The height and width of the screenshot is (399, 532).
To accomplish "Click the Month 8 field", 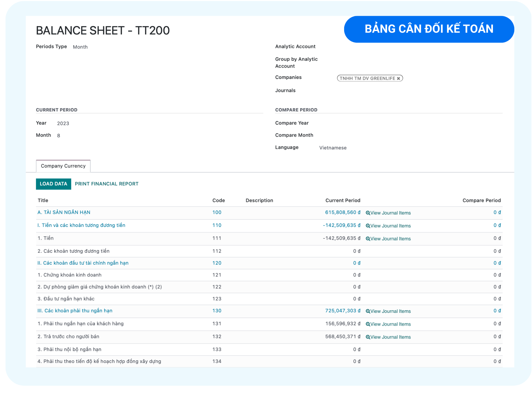I will pos(58,136).
